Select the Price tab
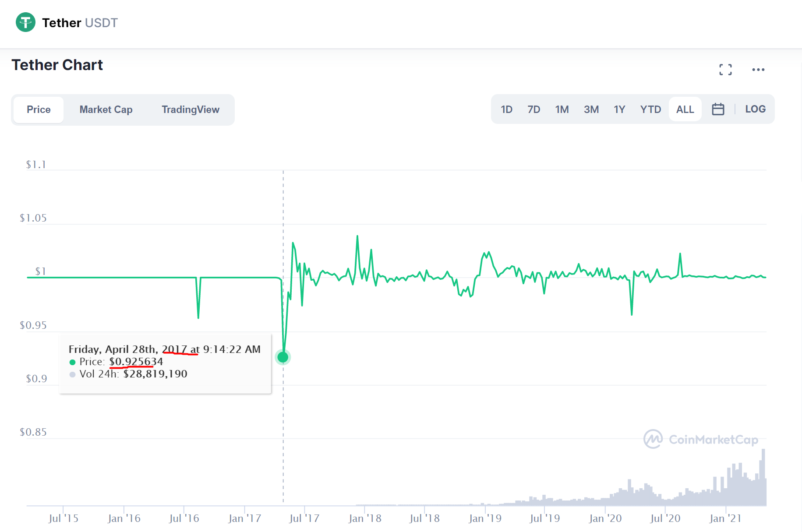The height and width of the screenshot is (532, 802). [x=39, y=109]
